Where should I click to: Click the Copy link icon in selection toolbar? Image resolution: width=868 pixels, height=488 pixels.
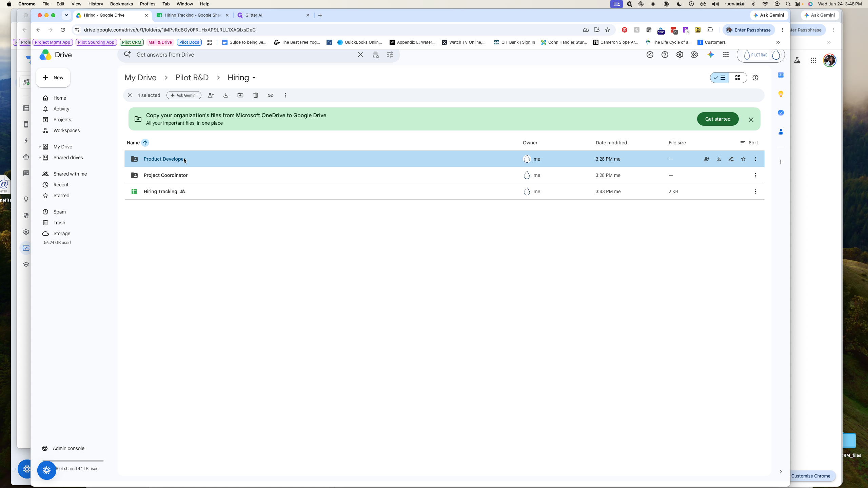pyautogui.click(x=271, y=95)
